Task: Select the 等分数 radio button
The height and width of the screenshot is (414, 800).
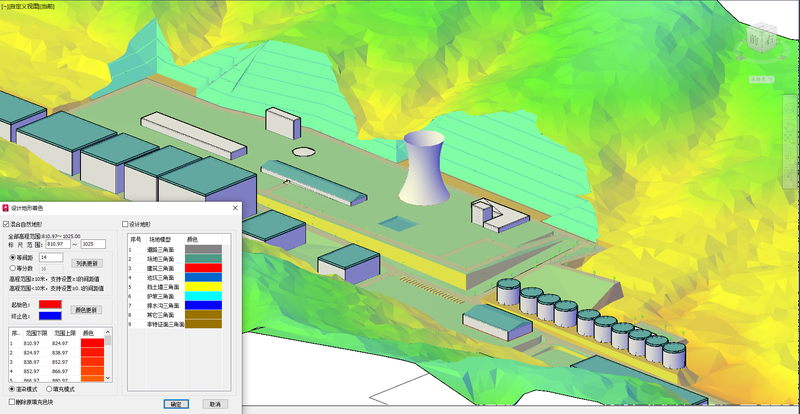Action: pyautogui.click(x=12, y=268)
